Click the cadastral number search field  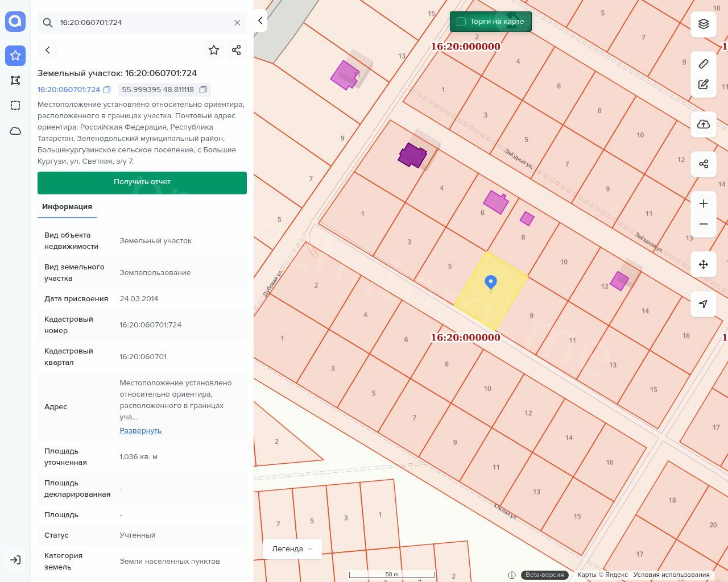142,23
